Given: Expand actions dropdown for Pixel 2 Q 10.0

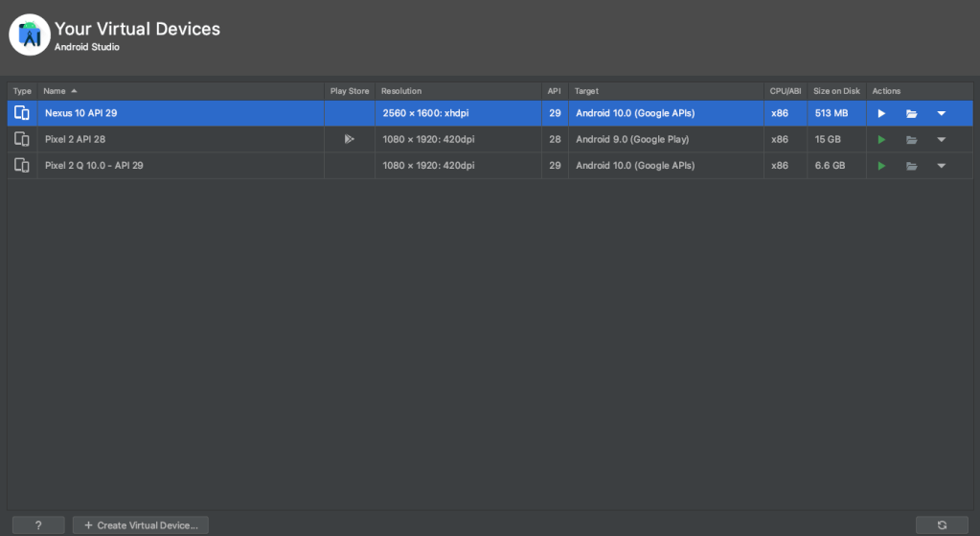Looking at the screenshot, I should (x=942, y=166).
